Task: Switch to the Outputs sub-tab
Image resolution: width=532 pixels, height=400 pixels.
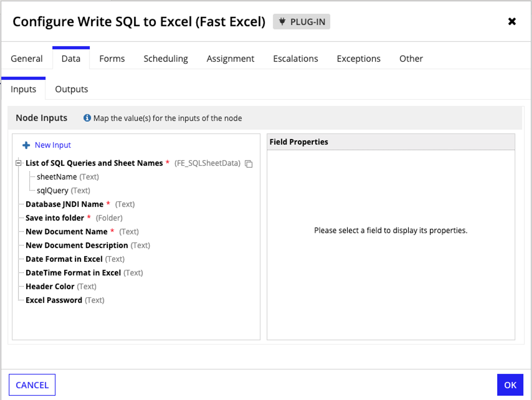Action: click(x=71, y=89)
